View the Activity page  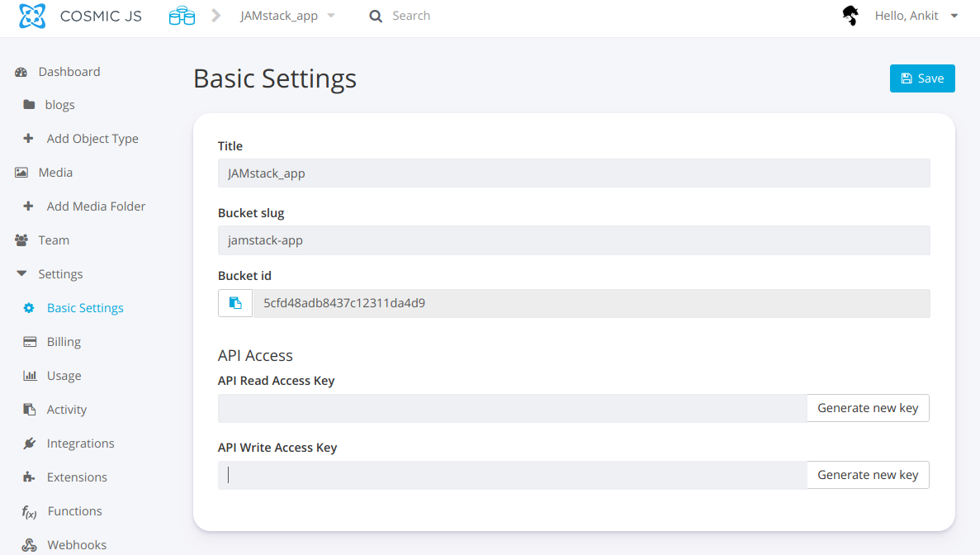coord(67,410)
